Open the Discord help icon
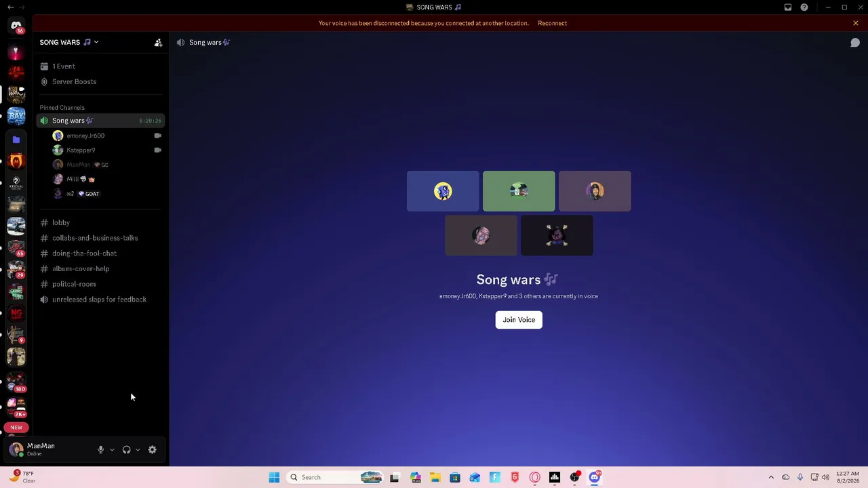This screenshot has width=868, height=488. [804, 7]
